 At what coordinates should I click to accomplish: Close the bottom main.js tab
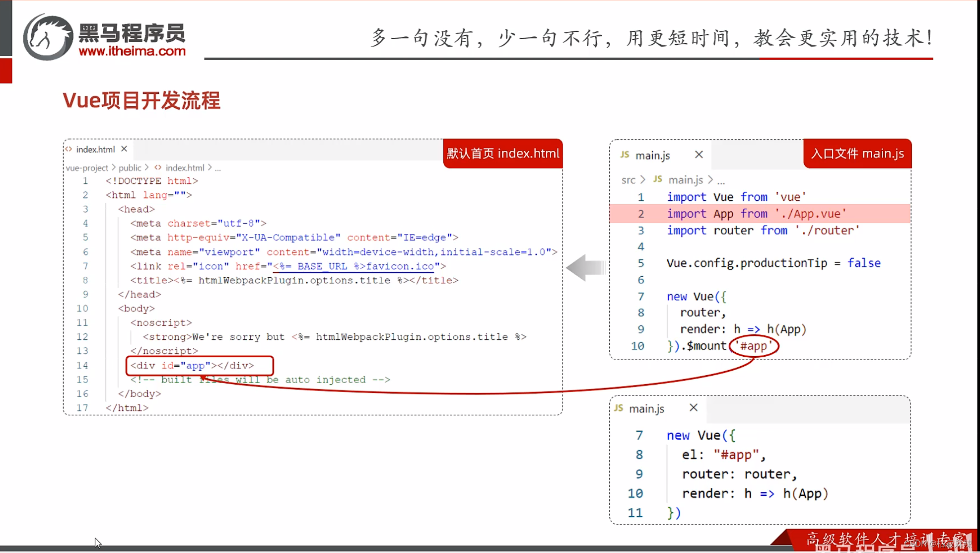click(694, 407)
